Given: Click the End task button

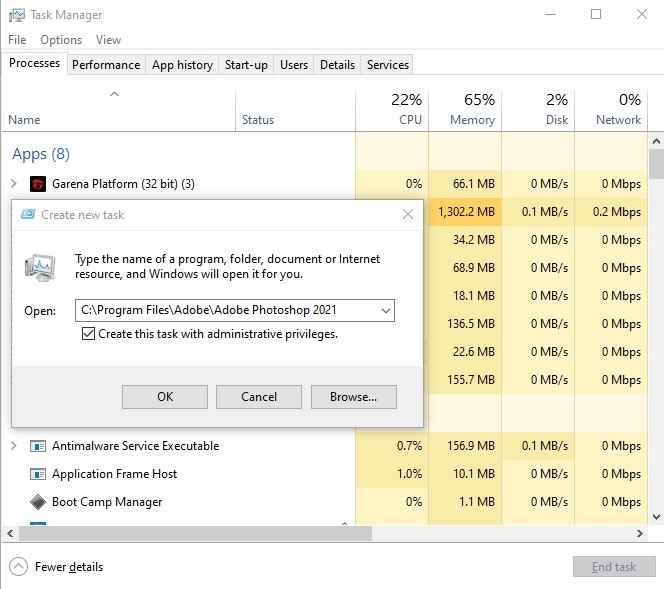Looking at the screenshot, I should tap(614, 567).
